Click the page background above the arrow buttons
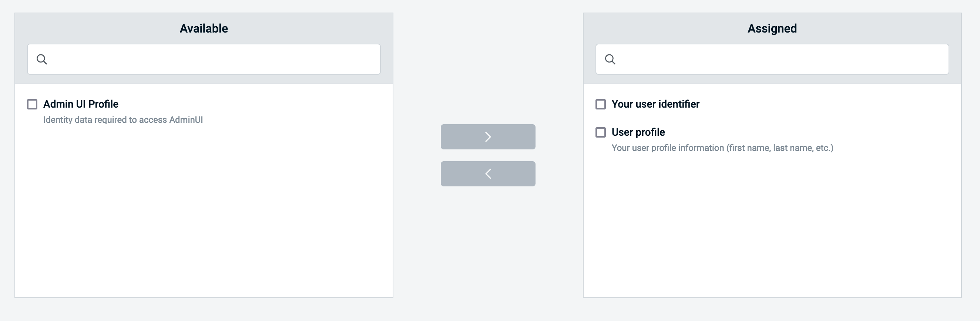Screen dimensions: 980x321 click(488, 68)
